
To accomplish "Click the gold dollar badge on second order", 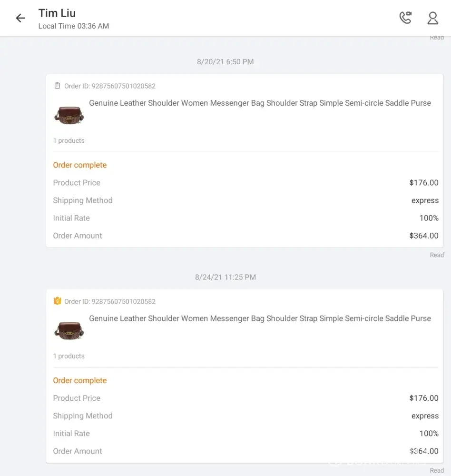I will pyautogui.click(x=58, y=301).
